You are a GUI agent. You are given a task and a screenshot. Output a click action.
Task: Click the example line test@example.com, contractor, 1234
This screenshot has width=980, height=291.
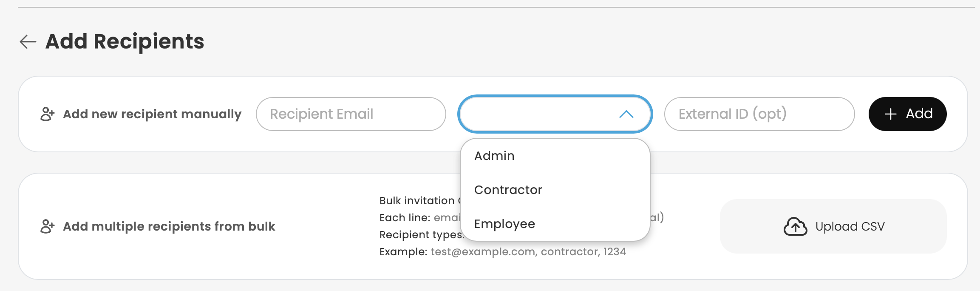(x=528, y=252)
